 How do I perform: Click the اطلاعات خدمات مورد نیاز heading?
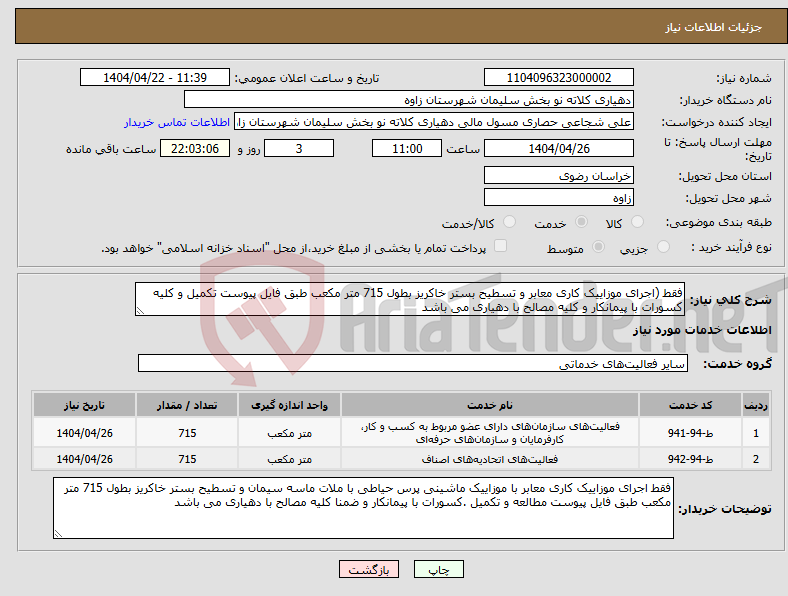702,330
